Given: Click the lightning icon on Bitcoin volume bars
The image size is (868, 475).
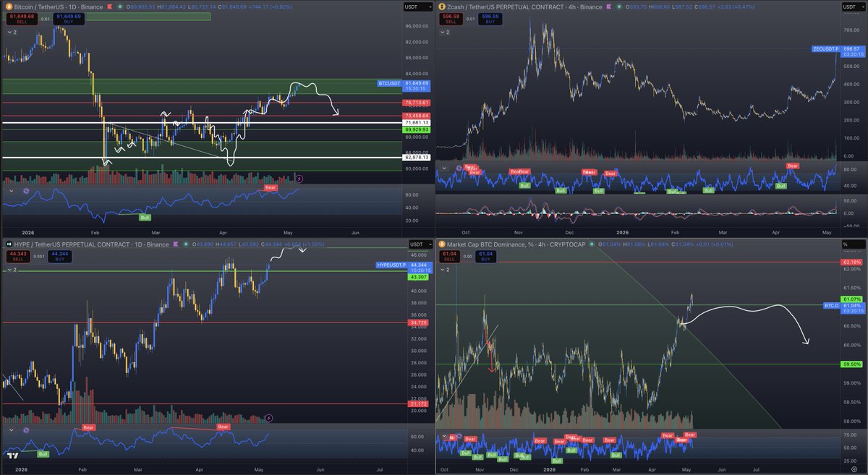Looking at the screenshot, I should point(299,178).
